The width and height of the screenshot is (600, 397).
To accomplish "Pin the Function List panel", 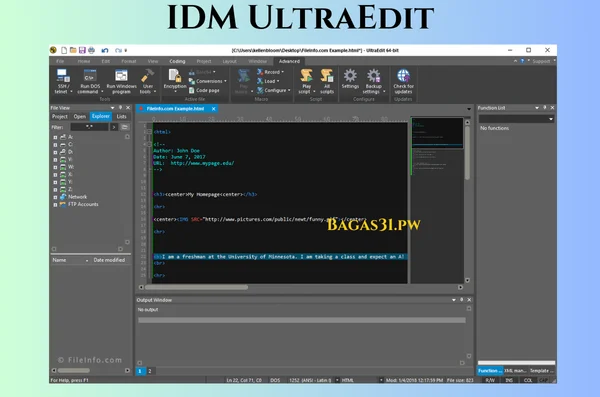I will 545,108.
